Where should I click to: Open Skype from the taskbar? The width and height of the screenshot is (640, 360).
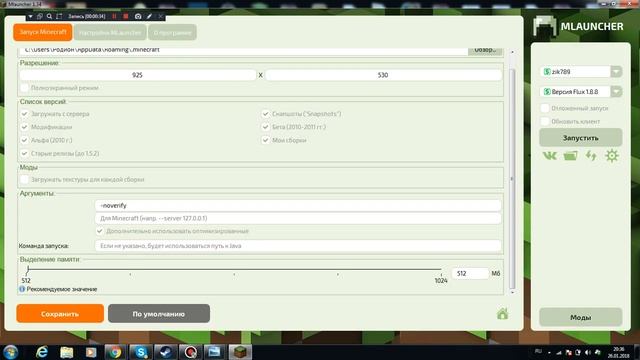click(141, 352)
